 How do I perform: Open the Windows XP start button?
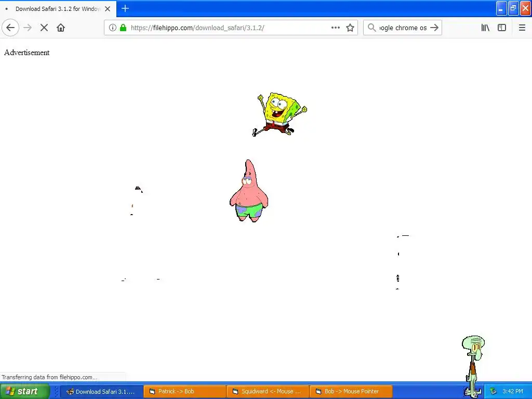[25, 391]
